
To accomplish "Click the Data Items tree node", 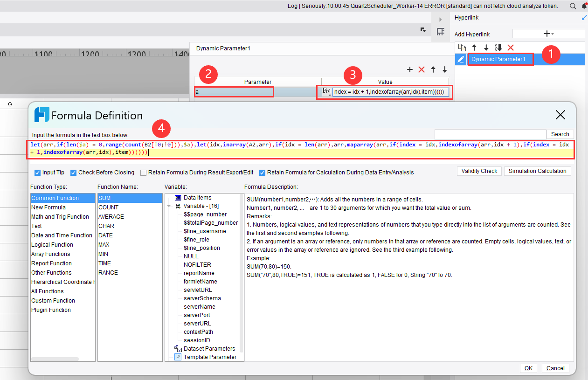I will tap(197, 198).
